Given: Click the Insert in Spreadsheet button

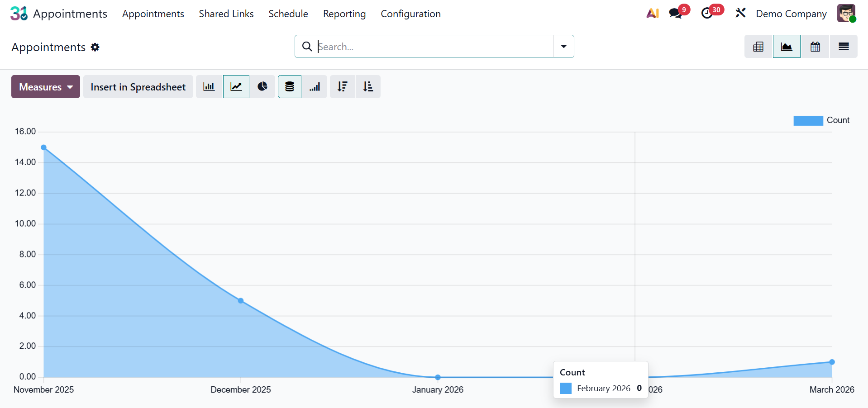Looking at the screenshot, I should coord(138,87).
